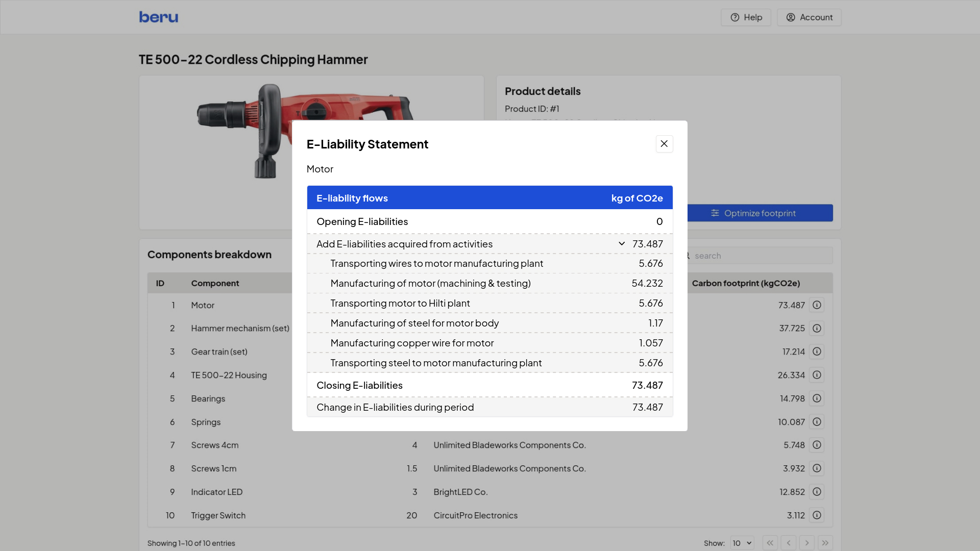Click 'Screws 4cm' component row
980x551 pixels.
pyautogui.click(x=214, y=445)
